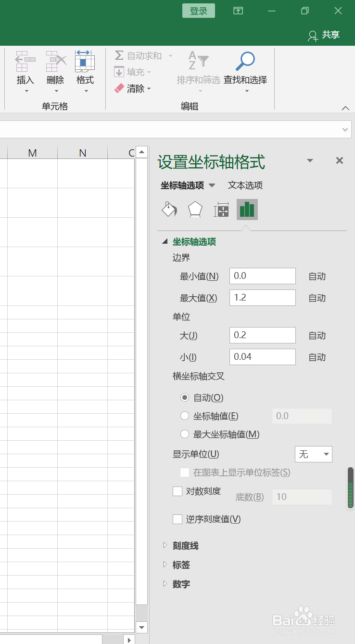Select the Size & Properties icon
The height and width of the screenshot is (644, 355).
pos(221,210)
